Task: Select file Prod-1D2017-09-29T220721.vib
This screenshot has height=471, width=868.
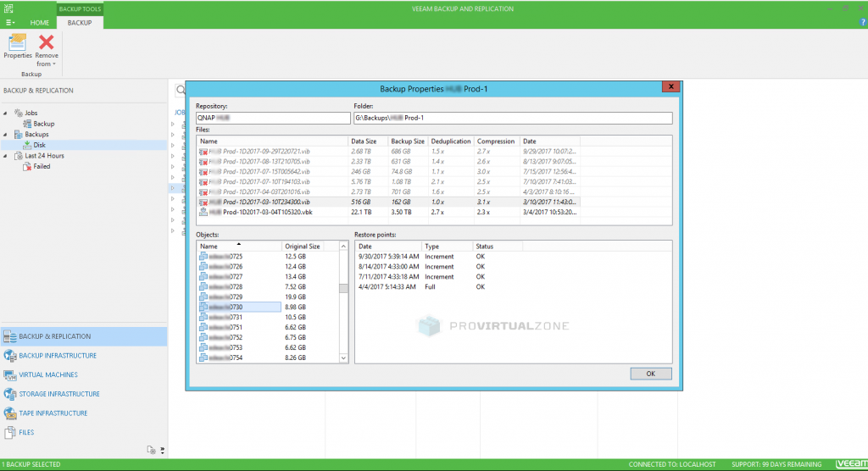Action: 388,151
